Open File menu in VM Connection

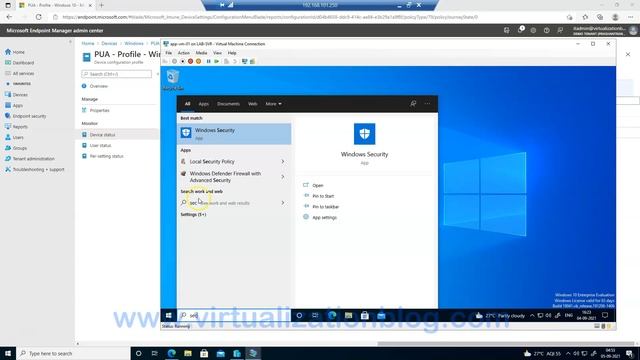[x=169, y=53]
